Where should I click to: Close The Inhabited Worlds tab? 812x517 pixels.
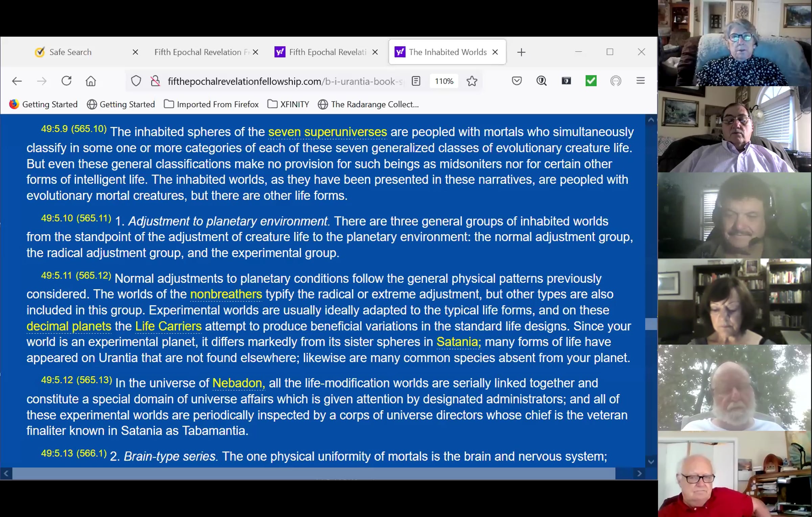pyautogui.click(x=495, y=52)
